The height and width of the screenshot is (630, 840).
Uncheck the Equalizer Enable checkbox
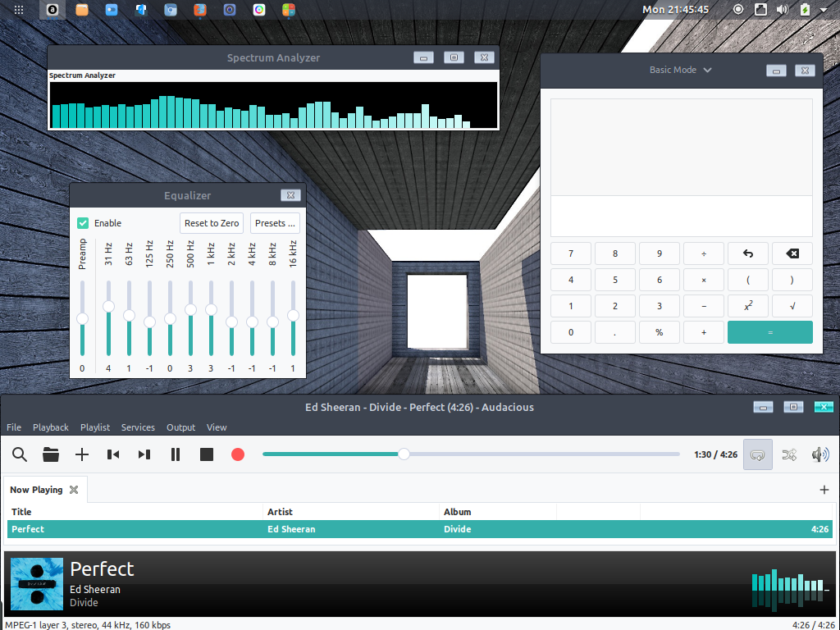tap(83, 223)
